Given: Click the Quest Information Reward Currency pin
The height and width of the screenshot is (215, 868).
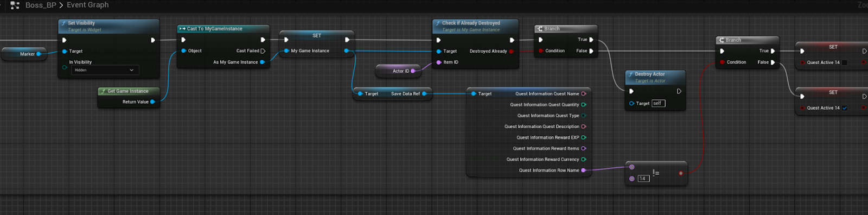Looking at the screenshot, I should 584,160.
